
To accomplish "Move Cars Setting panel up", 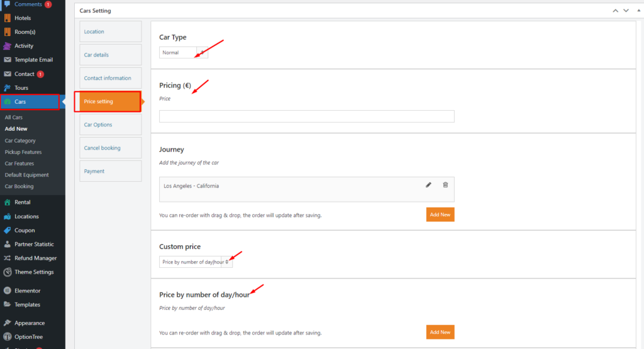I will [615, 11].
